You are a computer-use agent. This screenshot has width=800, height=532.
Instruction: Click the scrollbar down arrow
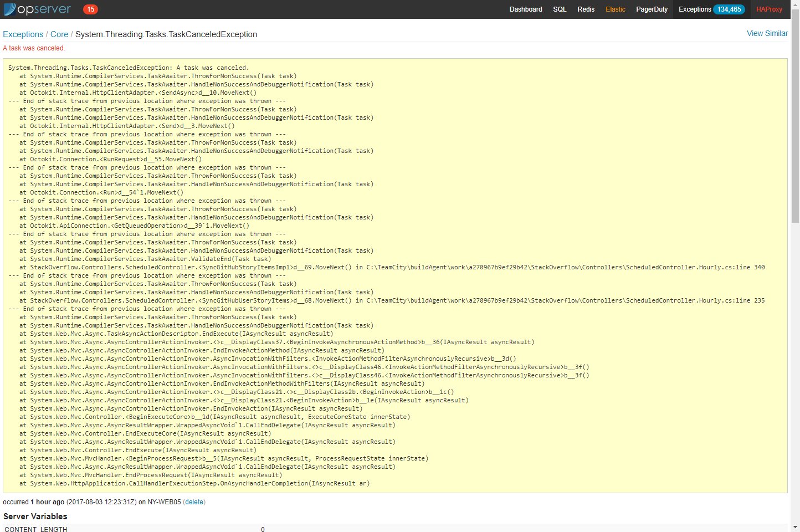[x=795, y=528]
